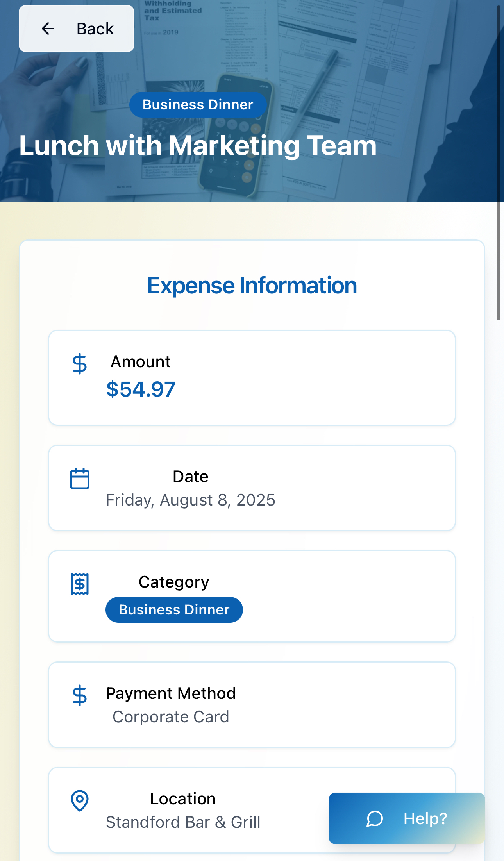Click the $54.97 amount value
The image size is (504, 861).
pyautogui.click(x=141, y=389)
